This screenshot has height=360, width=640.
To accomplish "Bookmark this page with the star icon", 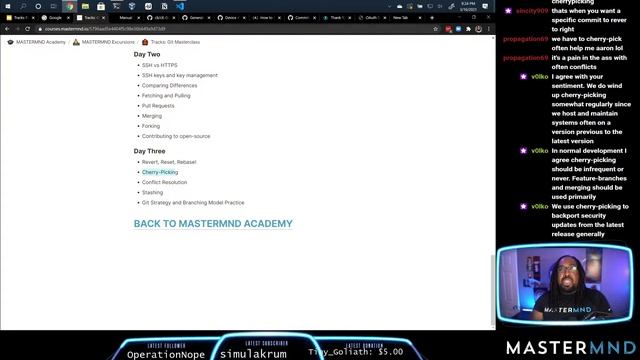I will (436, 29).
